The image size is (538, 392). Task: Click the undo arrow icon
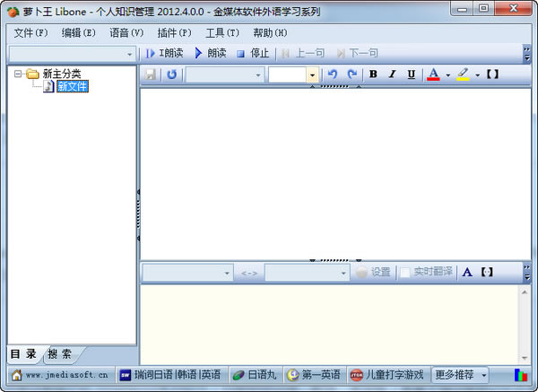(x=334, y=74)
